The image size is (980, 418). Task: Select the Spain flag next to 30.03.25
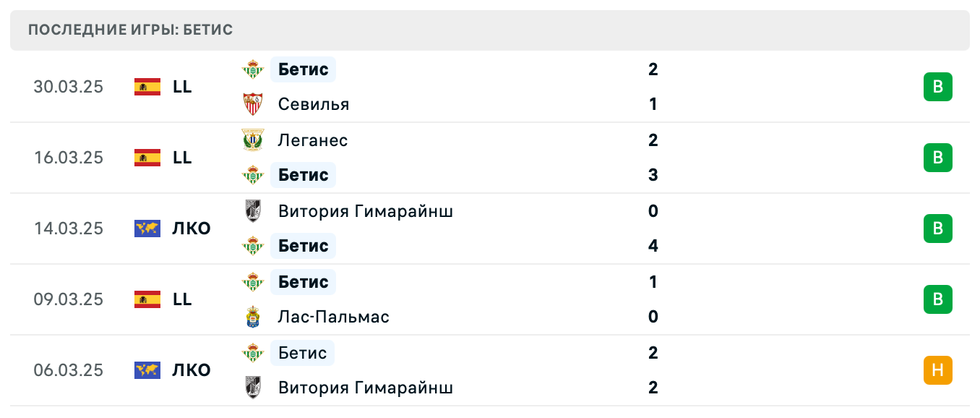(x=147, y=87)
